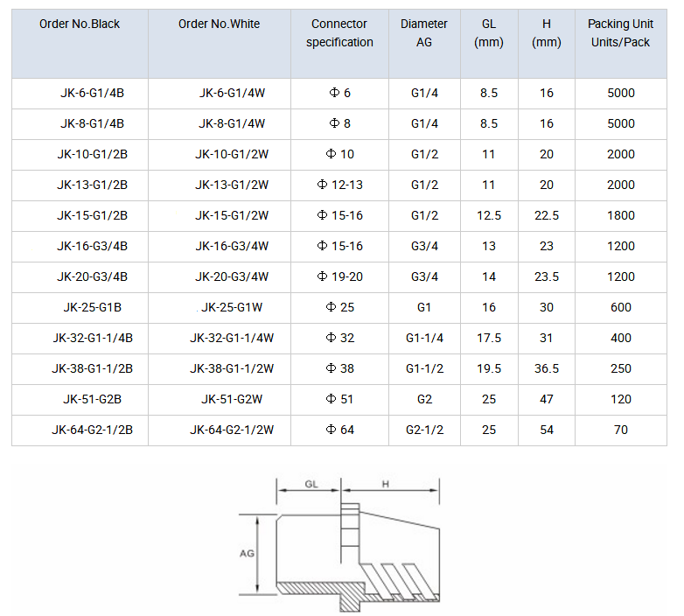Select the Φ 12-13 connector specification cell
Viewport: 684px width, 616px height.
pos(339,185)
